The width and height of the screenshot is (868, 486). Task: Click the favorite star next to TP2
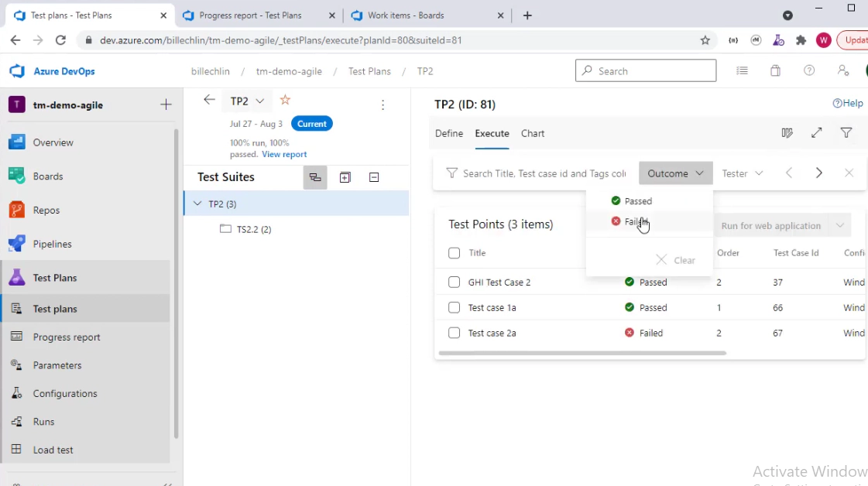click(x=285, y=100)
